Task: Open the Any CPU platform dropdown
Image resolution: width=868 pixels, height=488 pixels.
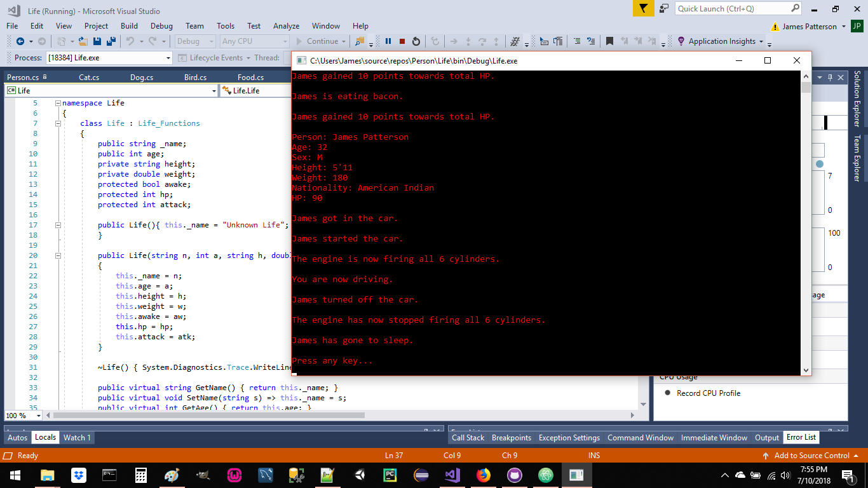Action: click(254, 41)
